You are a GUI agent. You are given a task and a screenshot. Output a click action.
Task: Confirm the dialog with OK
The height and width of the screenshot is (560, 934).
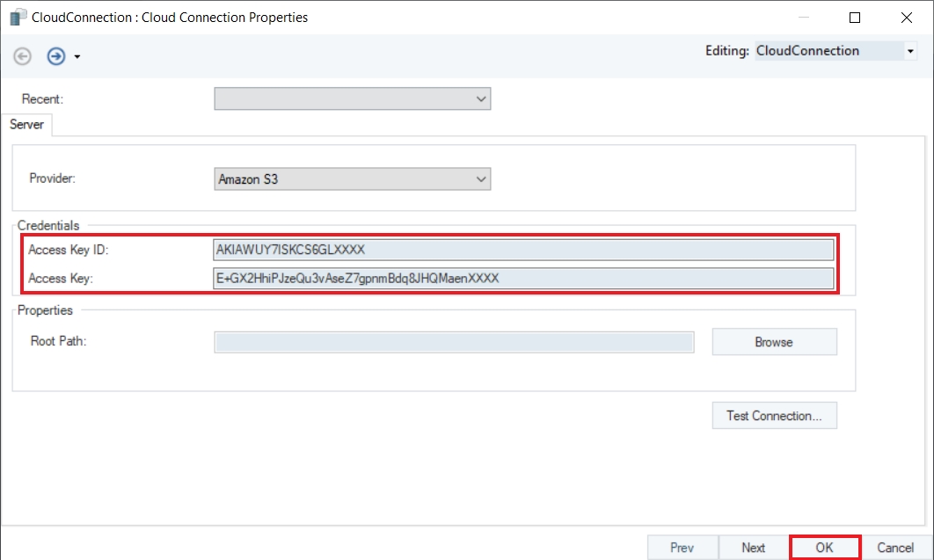click(x=824, y=548)
